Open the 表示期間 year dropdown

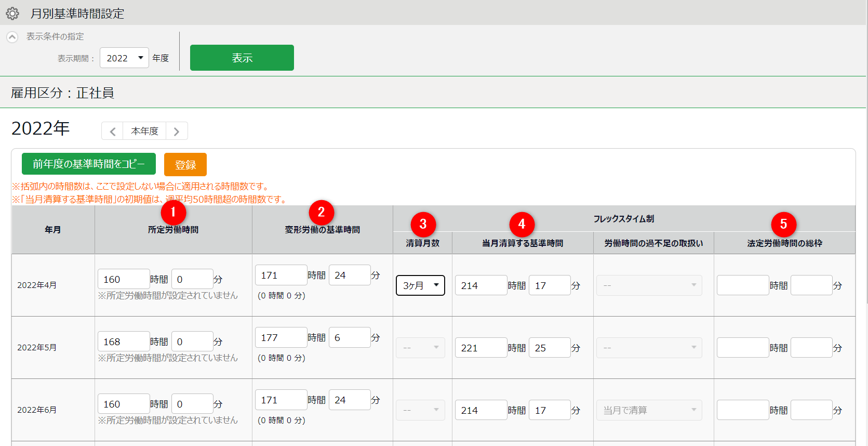[124, 58]
